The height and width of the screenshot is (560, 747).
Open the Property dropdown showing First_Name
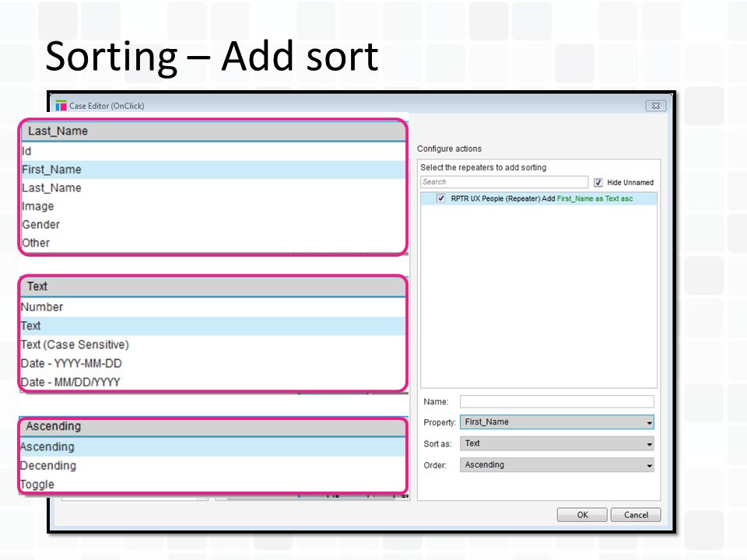point(556,422)
